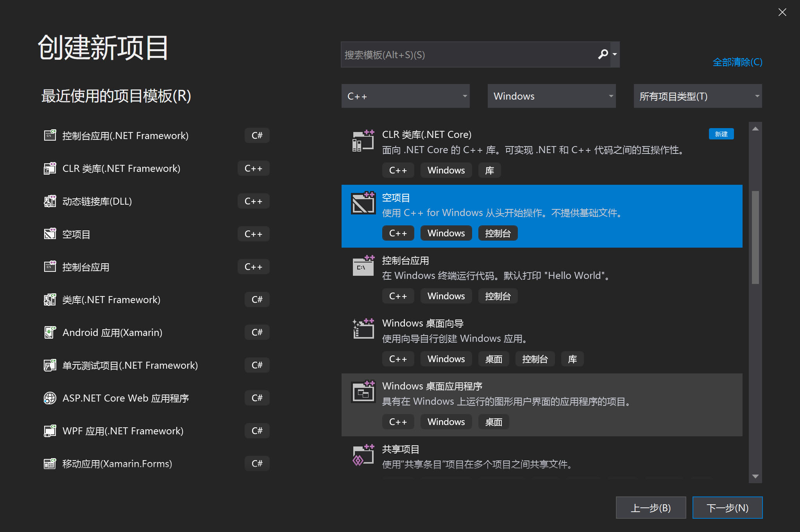Viewport: 800px width, 532px height.
Task: Click the 类库(.NET Framework) icon
Action: [50, 299]
